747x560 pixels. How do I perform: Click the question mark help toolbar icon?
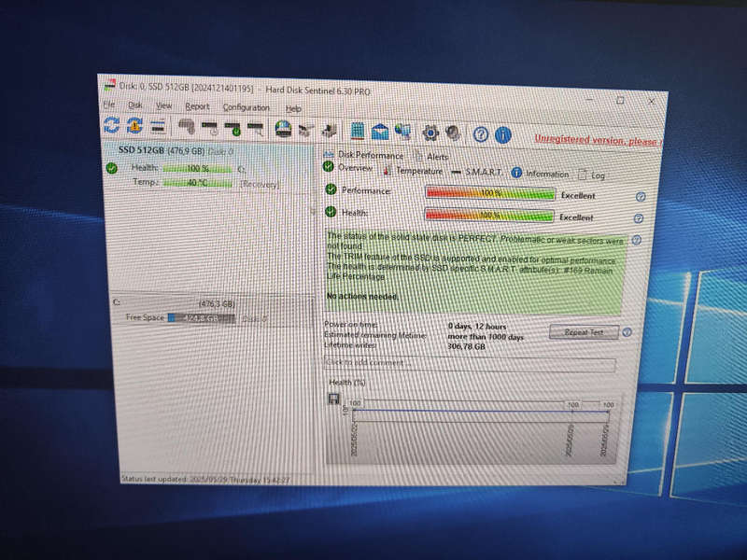[481, 134]
